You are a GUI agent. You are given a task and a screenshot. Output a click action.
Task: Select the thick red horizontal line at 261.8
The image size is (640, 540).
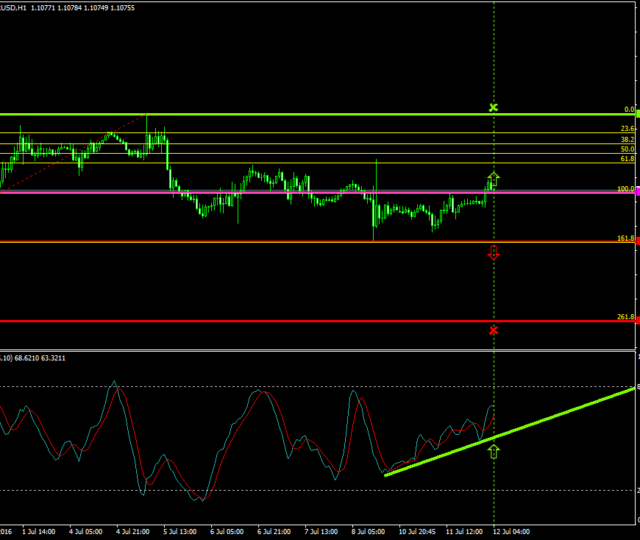[x=300, y=321]
